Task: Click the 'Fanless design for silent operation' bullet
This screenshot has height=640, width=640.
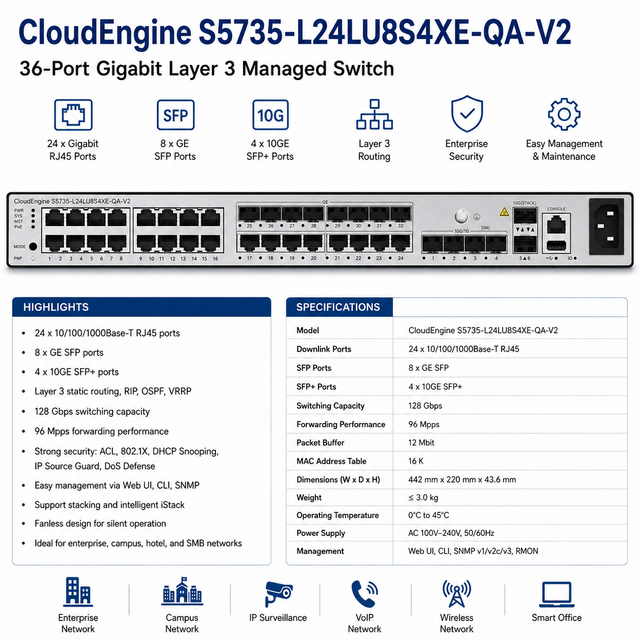Action: pos(100,524)
